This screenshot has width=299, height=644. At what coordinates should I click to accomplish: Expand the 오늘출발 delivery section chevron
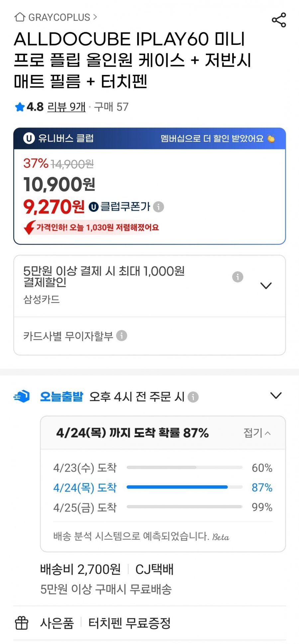276,396
